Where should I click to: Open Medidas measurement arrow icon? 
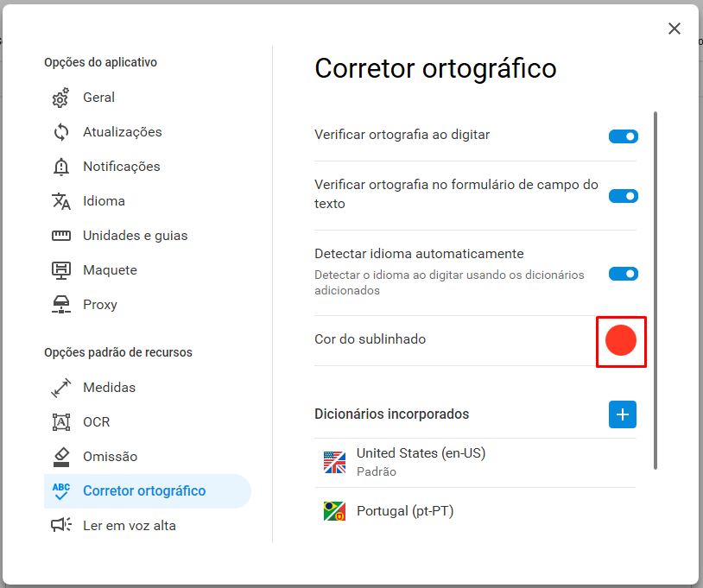[x=61, y=388]
